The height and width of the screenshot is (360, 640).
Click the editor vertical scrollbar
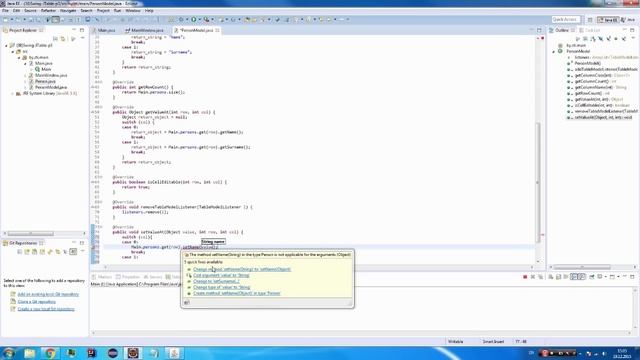[538, 181]
